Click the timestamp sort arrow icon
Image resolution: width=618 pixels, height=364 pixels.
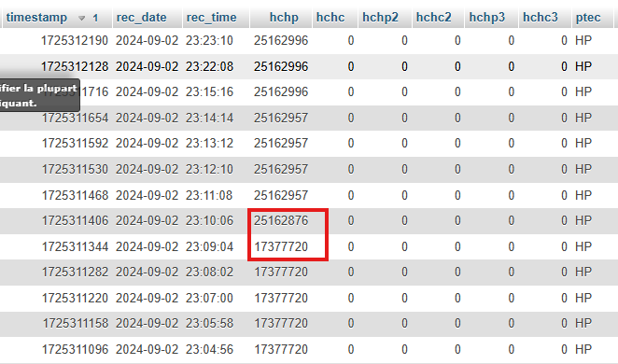pyautogui.click(x=81, y=18)
